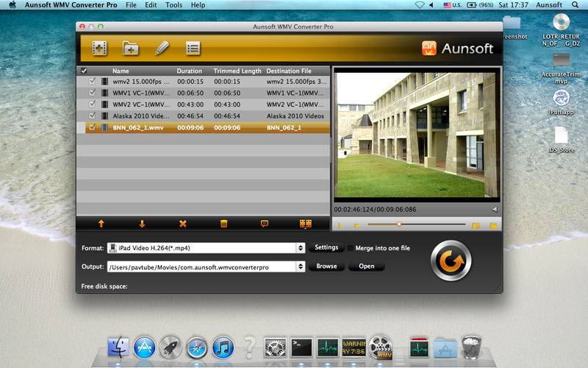The width and height of the screenshot is (588, 368).
Task: Enable Merge into one file
Action: 350,248
